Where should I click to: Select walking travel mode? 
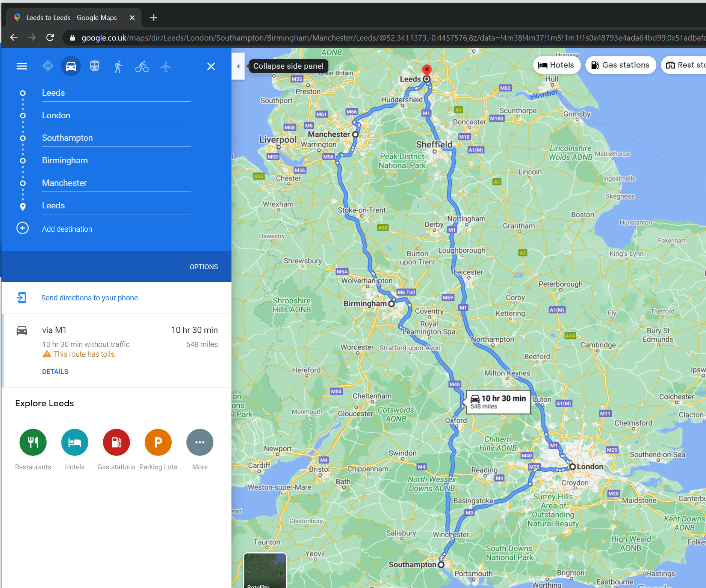tap(118, 66)
